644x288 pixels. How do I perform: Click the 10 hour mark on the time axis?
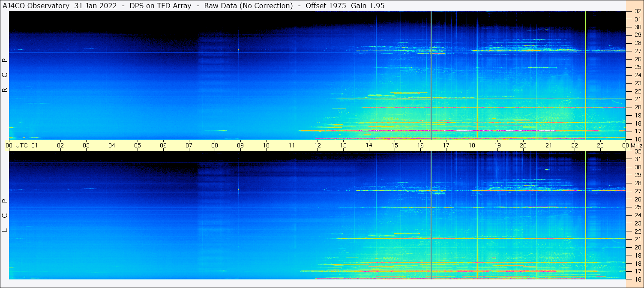click(266, 145)
